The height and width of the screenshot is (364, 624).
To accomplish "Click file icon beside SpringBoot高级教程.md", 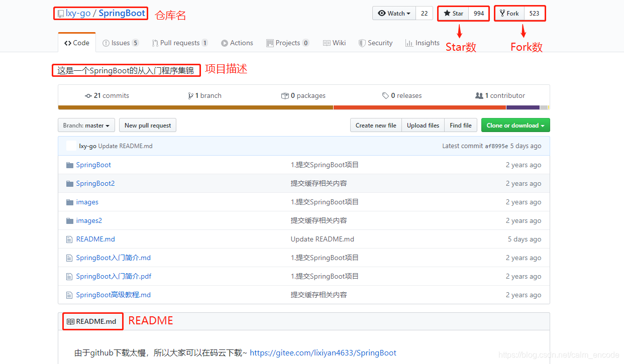I will click(x=69, y=295).
